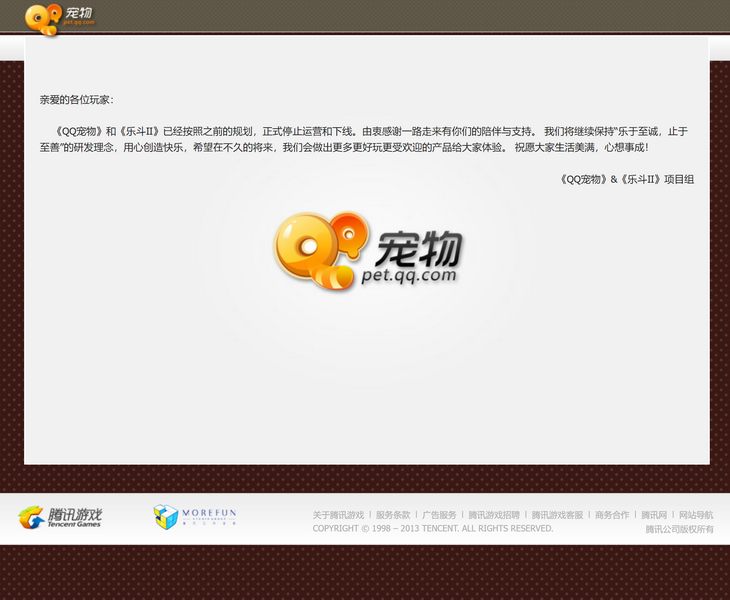
Task: Click the QQ宠物 logo in the header
Action: 60,17
